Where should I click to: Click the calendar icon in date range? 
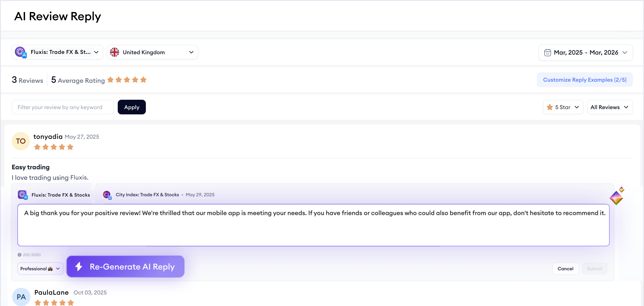pyautogui.click(x=548, y=53)
